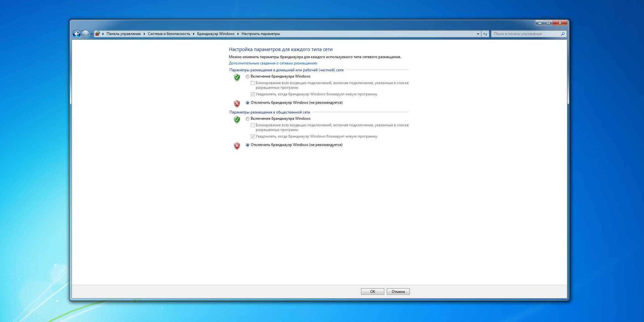Enable Windows firewall for public network
This screenshot has height=322, width=644.
coord(248,119)
